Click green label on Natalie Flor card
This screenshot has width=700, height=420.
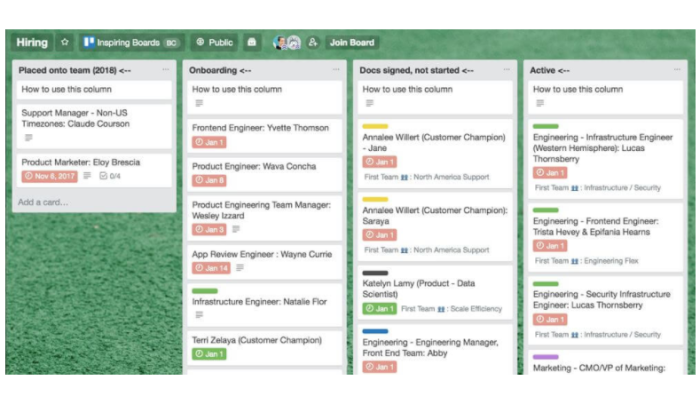204,291
